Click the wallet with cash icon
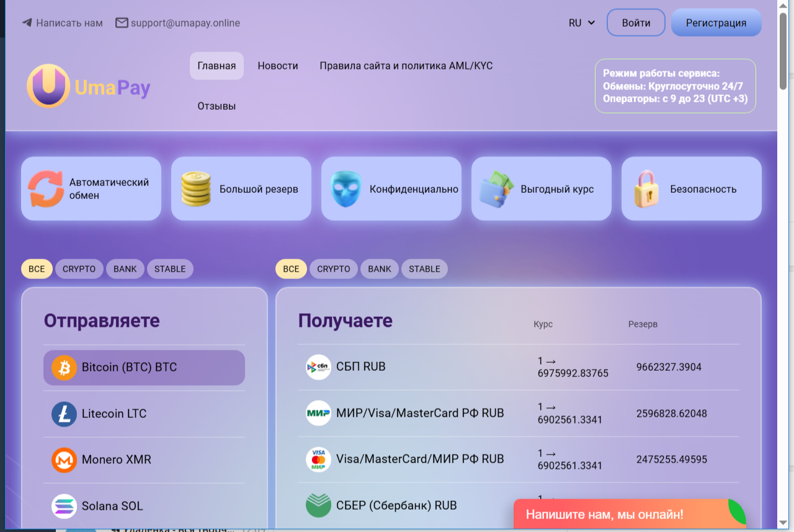The image size is (794, 532). click(497, 188)
